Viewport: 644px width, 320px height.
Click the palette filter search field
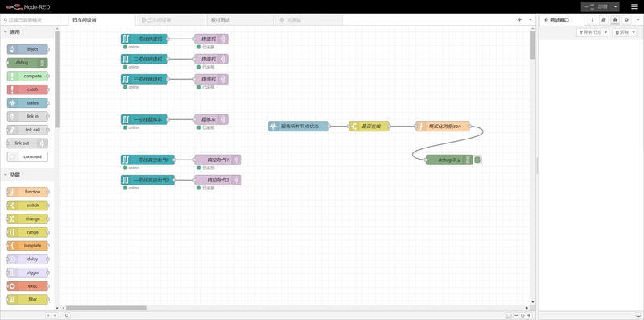point(30,19)
